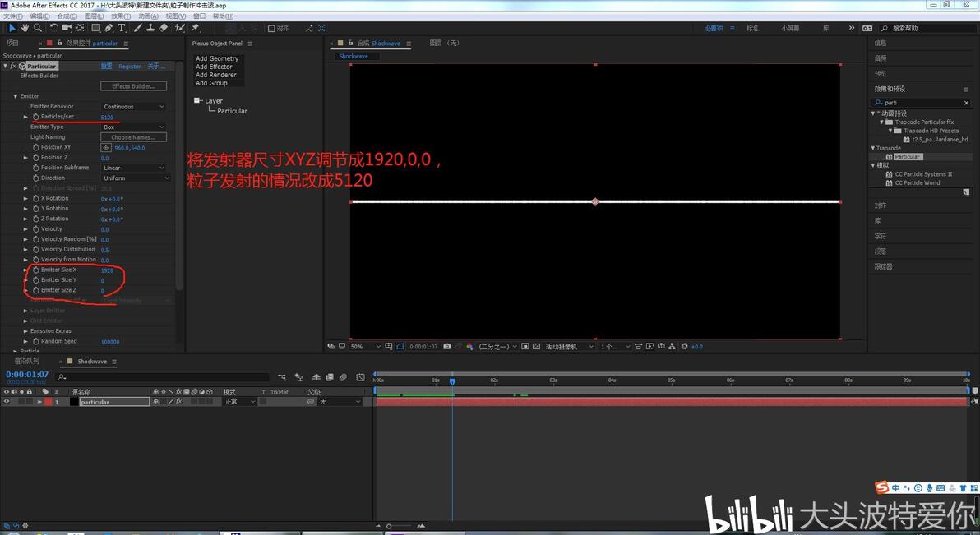
Task: Open Emitter Type Box dropdown
Action: tap(134, 127)
